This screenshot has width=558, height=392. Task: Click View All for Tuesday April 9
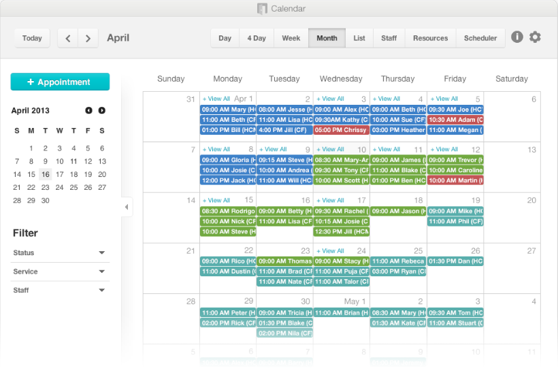pos(273,149)
